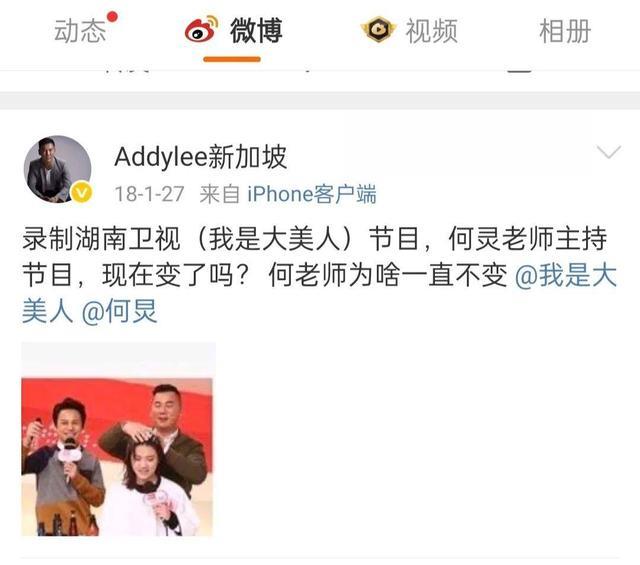Image resolution: width=640 pixels, height=565 pixels.
Task: Tap the 18-1-27 post date
Action: pos(149,194)
